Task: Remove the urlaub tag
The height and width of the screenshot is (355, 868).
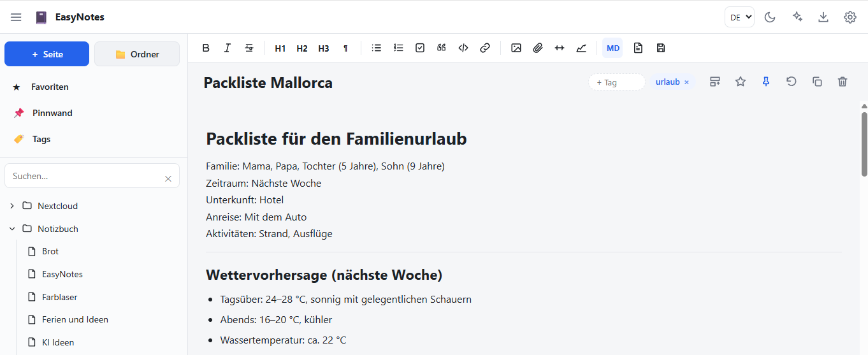Action: [x=686, y=82]
